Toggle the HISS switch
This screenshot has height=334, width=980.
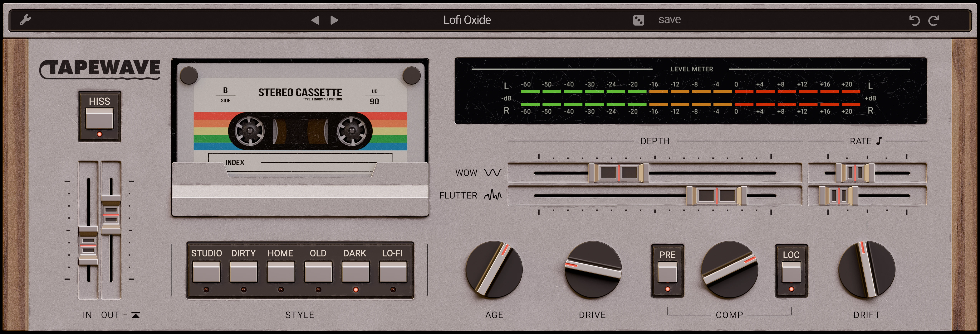(99, 118)
